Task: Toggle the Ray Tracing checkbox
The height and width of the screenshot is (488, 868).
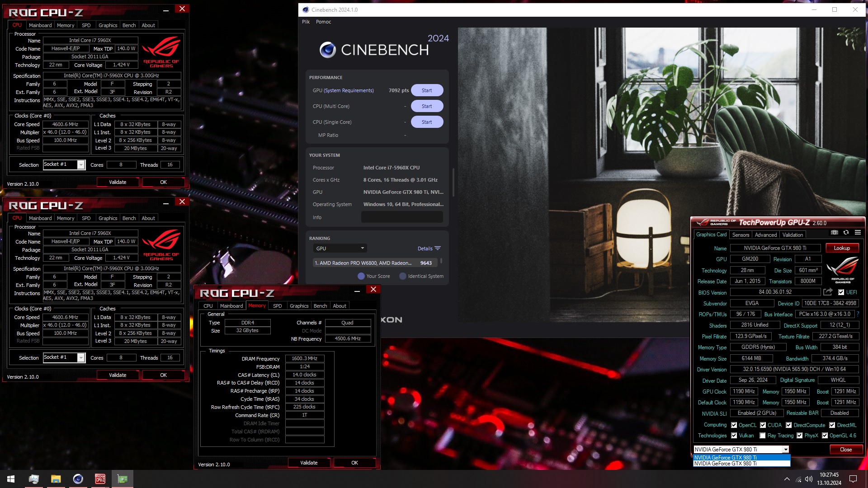Action: pos(763,436)
